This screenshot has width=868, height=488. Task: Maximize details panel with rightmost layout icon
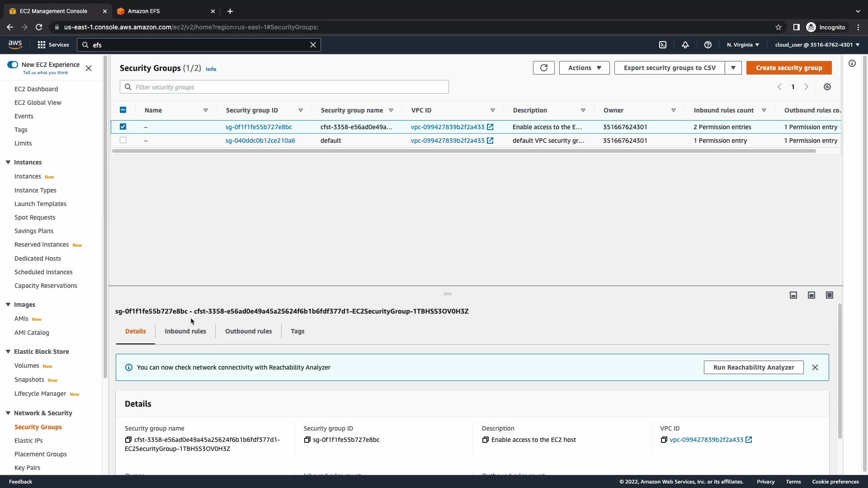(830, 295)
